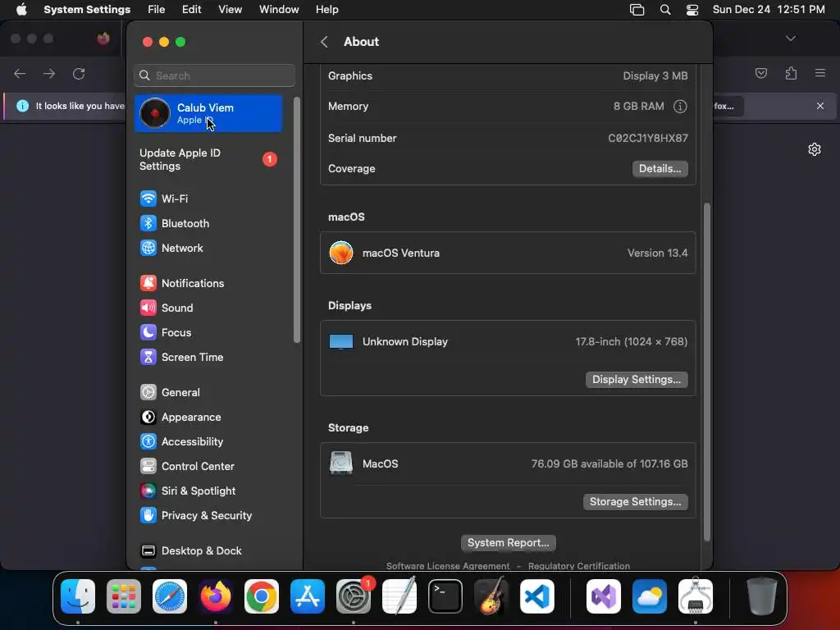This screenshot has height=630, width=840.
Task: Click Update Apple ID Settings badge
Action: [269, 159]
